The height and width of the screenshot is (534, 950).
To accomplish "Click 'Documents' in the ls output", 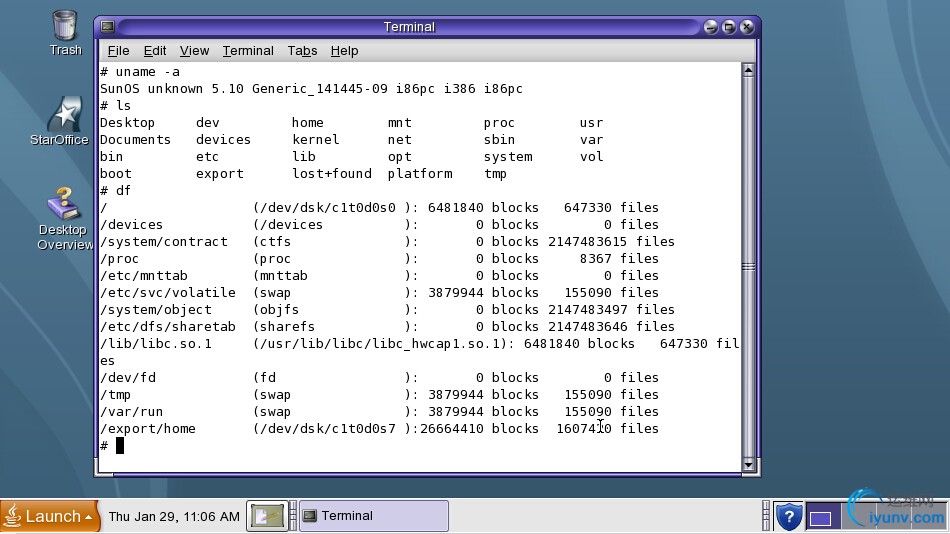I will 135,139.
